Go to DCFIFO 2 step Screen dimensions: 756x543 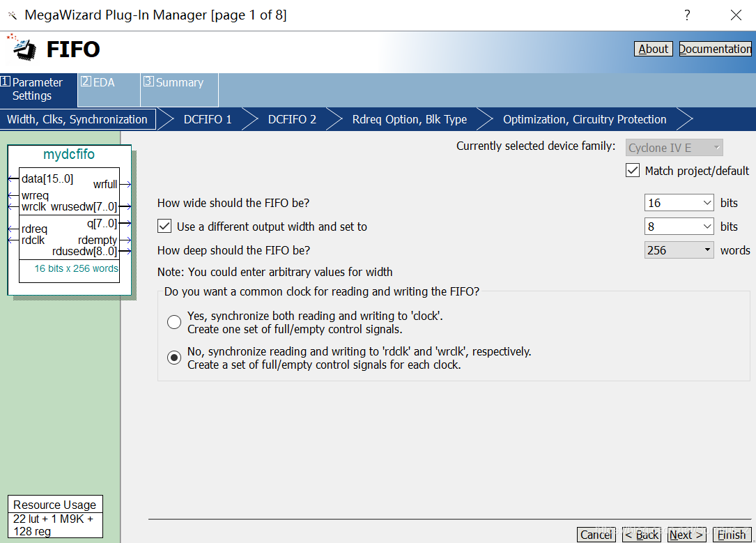tap(292, 119)
